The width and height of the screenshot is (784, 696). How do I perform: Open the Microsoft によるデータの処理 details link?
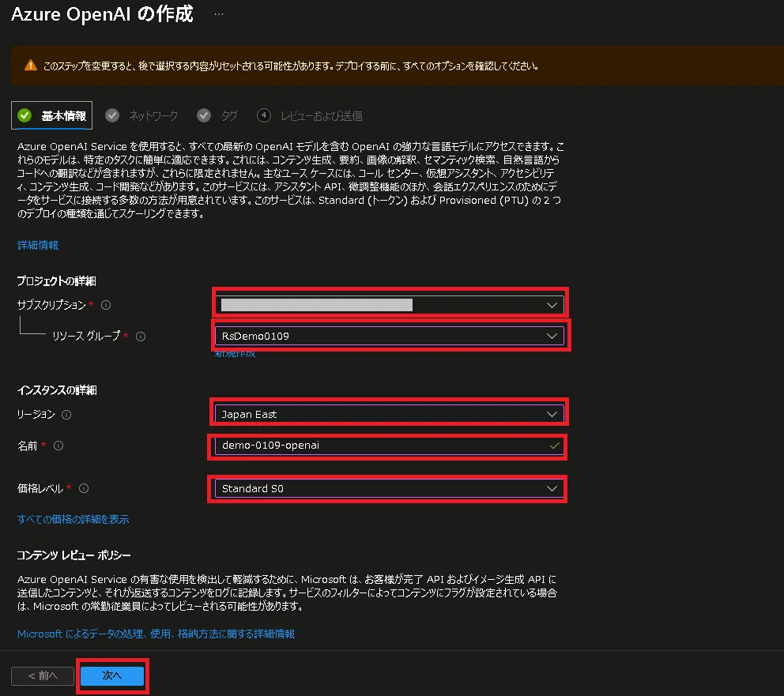[x=156, y=634]
